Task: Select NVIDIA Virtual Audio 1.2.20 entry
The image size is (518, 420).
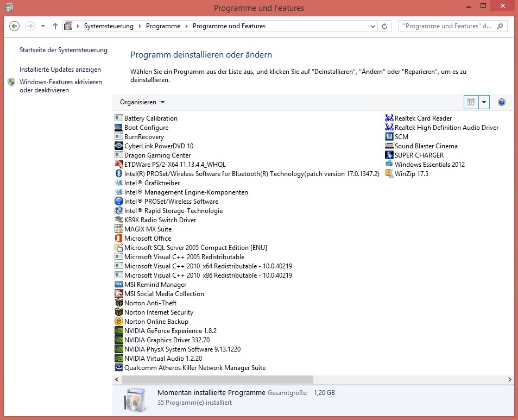Action: tap(158, 359)
